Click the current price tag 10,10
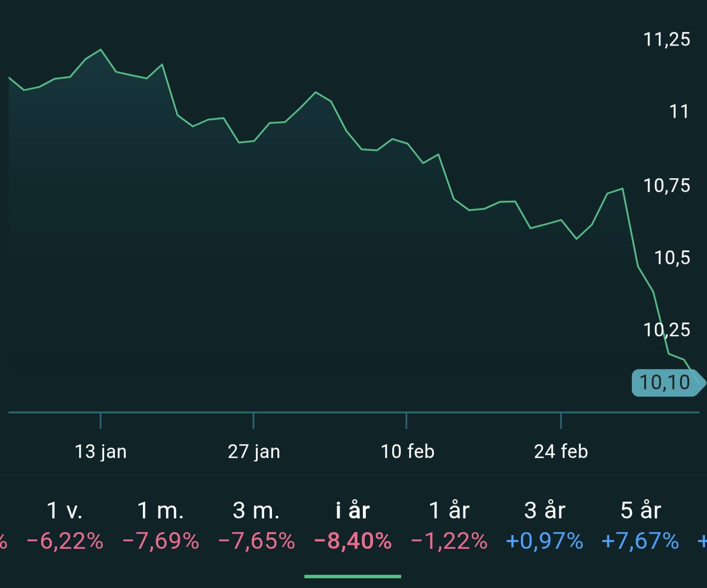The height and width of the screenshot is (588, 707). click(x=665, y=383)
